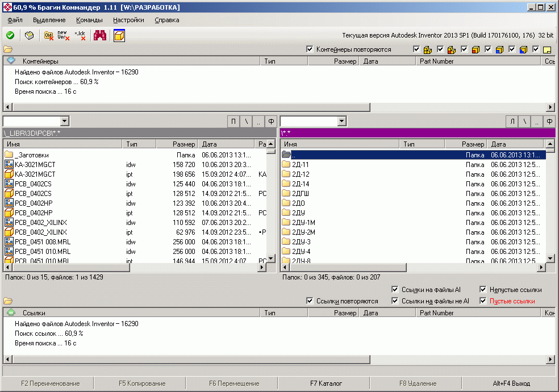Click the yellow cube toolbar icon
Image resolution: width=559 pixels, height=392 pixels.
pos(119,36)
